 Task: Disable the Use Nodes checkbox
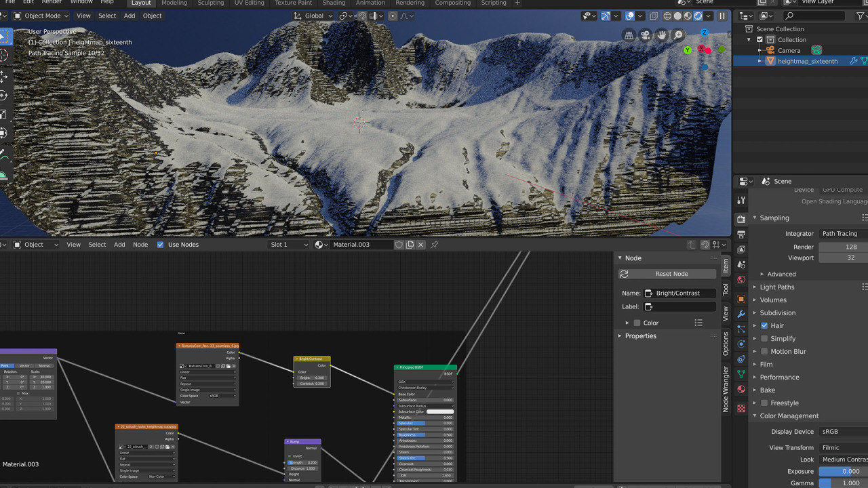pyautogui.click(x=161, y=245)
